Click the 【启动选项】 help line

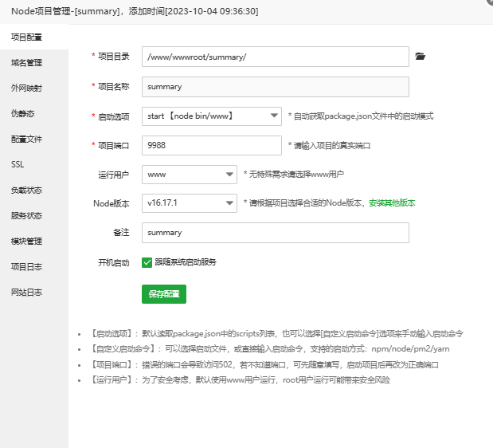coord(276,334)
